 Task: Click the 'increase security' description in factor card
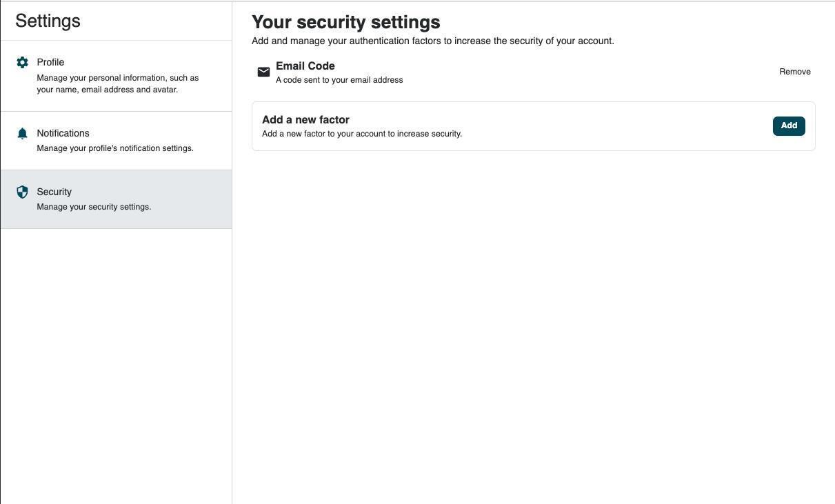pyautogui.click(x=361, y=134)
